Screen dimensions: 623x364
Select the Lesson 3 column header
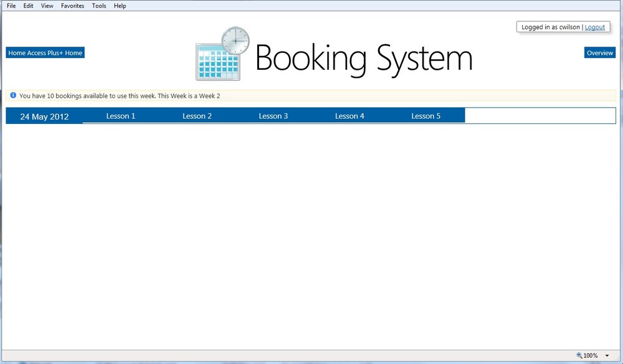tap(273, 116)
